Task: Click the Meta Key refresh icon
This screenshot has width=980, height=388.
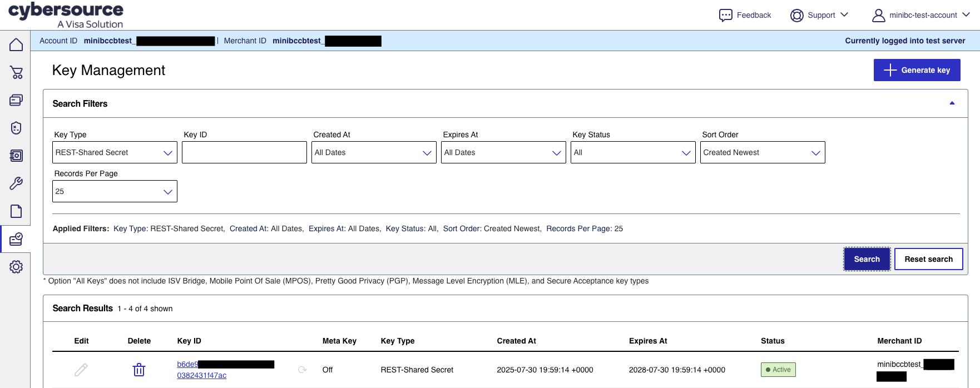Action: pyautogui.click(x=303, y=370)
